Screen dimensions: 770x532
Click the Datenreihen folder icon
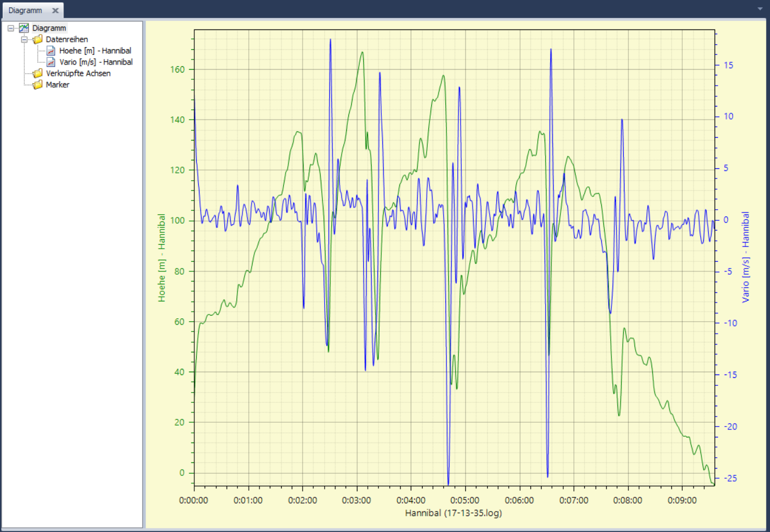pyautogui.click(x=38, y=39)
